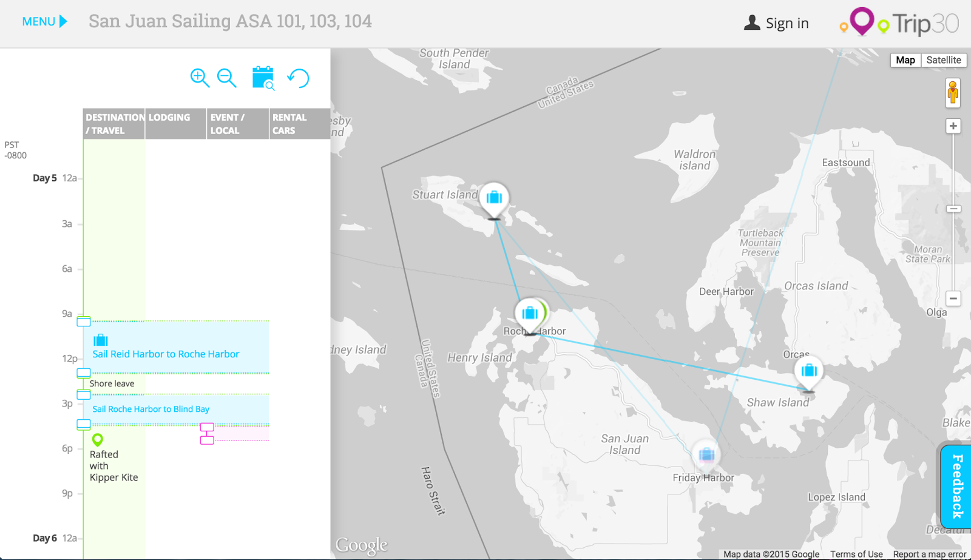Screen dimensions: 971x560
Task: Click the timeline zoom in magnifier
Action: [200, 78]
